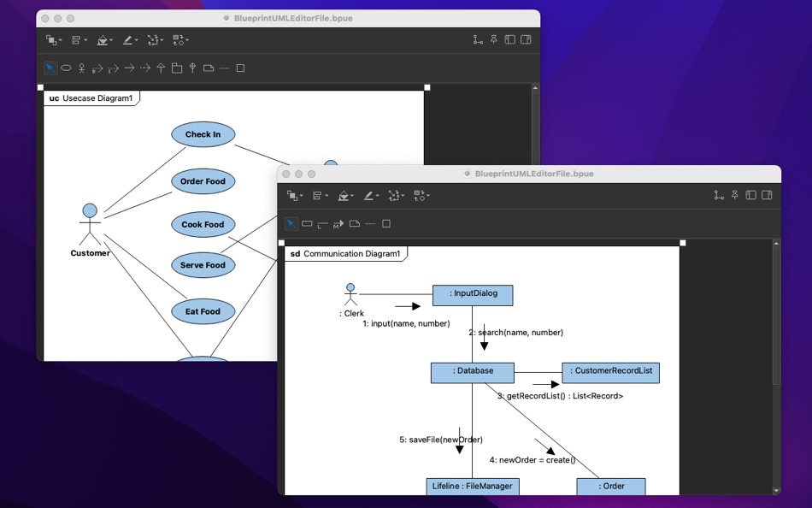Pick the actor stick-figure tool
812x508 pixels.
click(81, 68)
